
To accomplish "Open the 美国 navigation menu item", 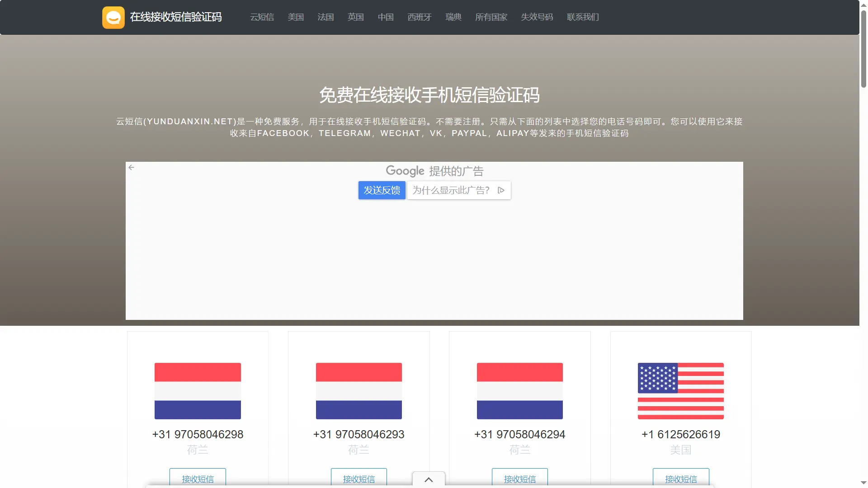I will 296,17.
